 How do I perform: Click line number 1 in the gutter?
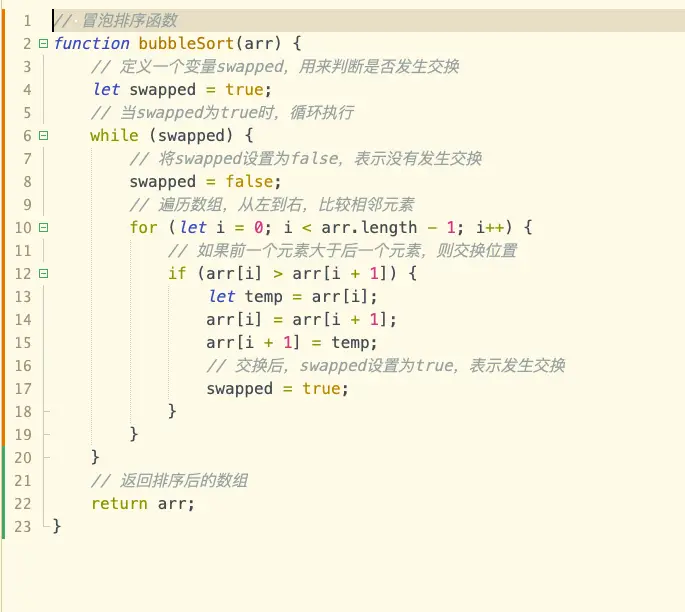click(28, 21)
